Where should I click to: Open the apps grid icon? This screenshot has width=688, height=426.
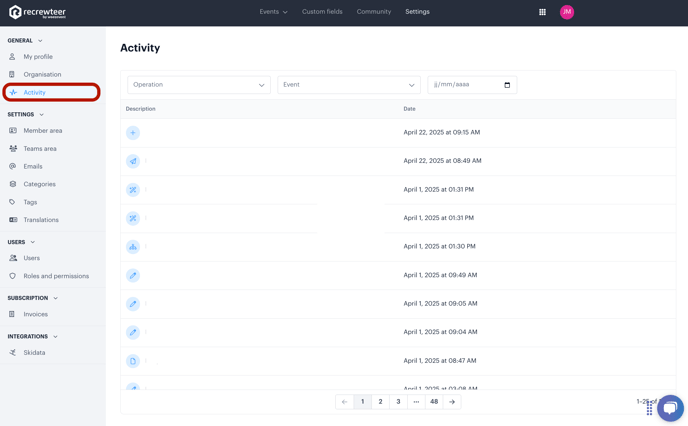[542, 12]
